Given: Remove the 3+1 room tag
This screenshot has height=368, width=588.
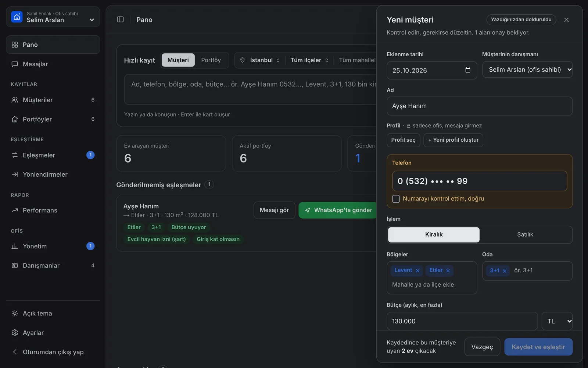Looking at the screenshot, I should (505, 271).
